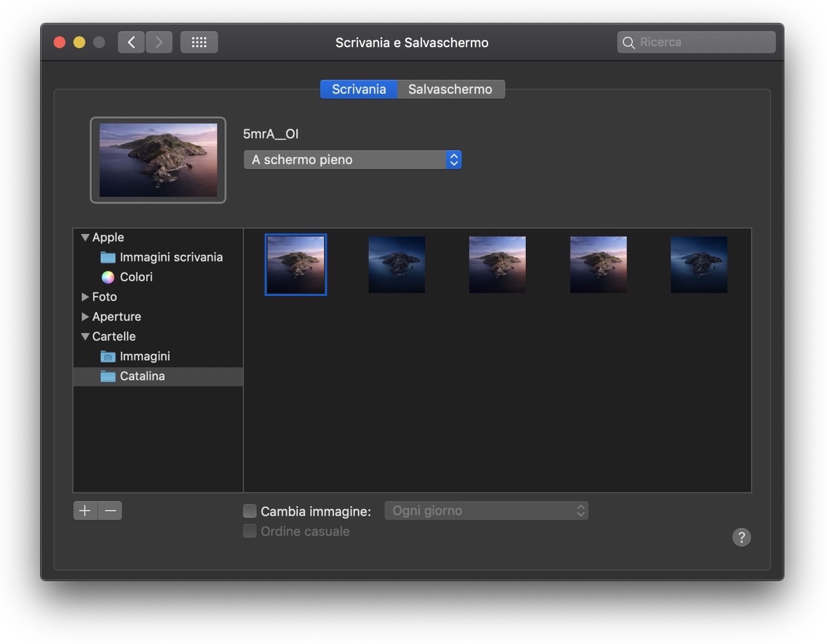Click the Cartelle heading in the sidebar

pyautogui.click(x=114, y=337)
